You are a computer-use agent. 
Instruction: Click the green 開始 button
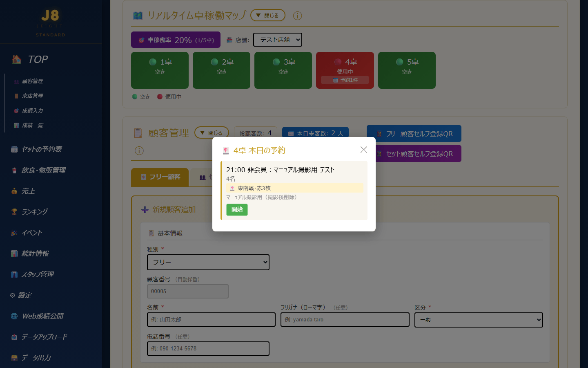click(237, 209)
